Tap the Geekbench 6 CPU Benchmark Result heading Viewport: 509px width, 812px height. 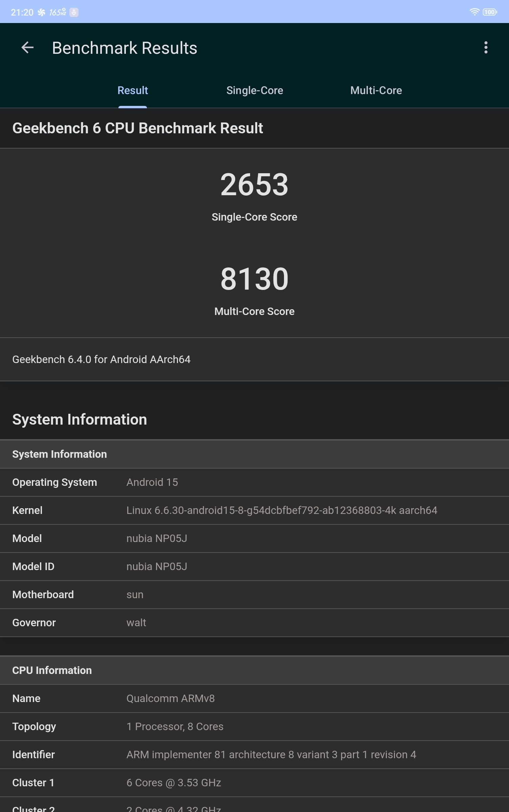(138, 128)
